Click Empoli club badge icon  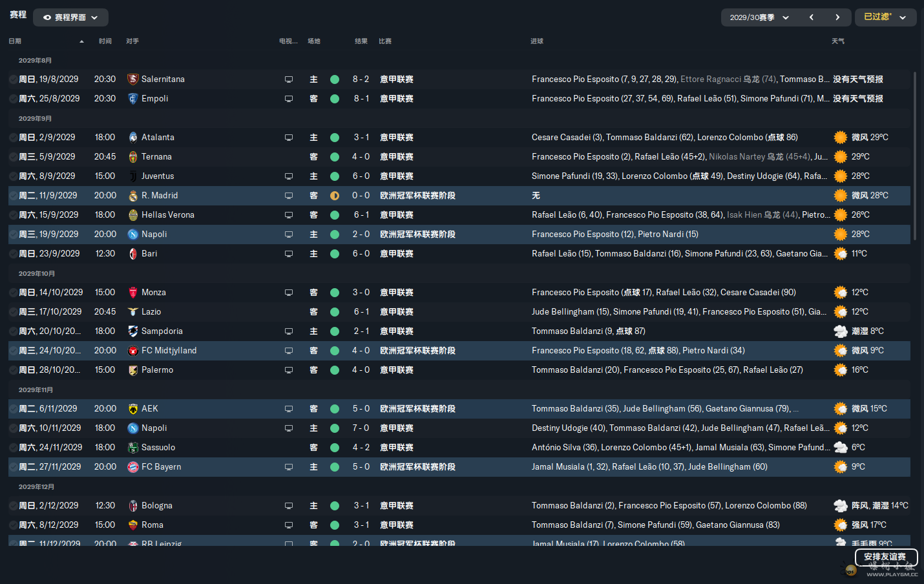point(133,99)
